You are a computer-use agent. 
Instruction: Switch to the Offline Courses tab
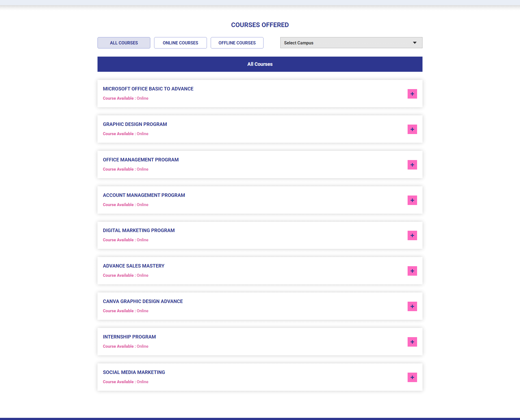(237, 43)
